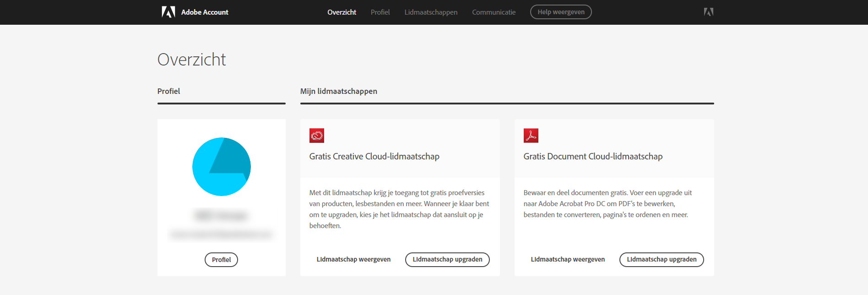Click the blurred email address in profile card
Viewport: 868px width, 295px height.
click(x=221, y=235)
